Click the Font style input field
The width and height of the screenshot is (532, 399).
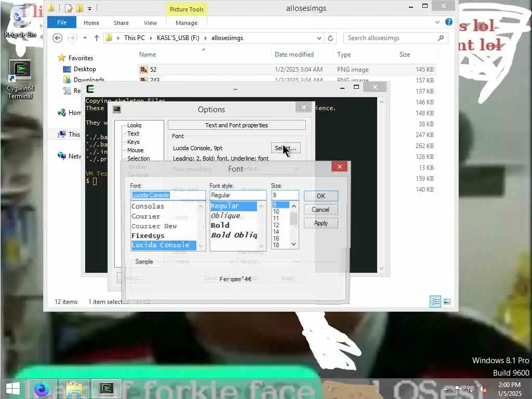coord(238,195)
